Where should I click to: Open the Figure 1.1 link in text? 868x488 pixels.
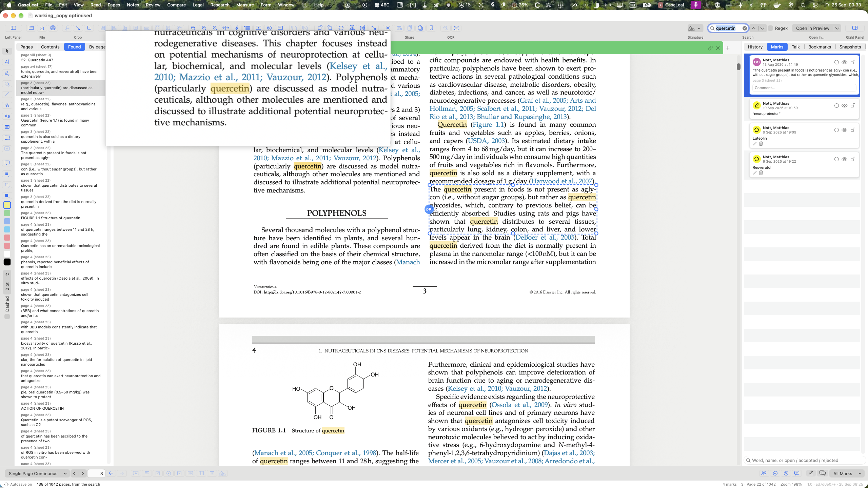click(488, 125)
